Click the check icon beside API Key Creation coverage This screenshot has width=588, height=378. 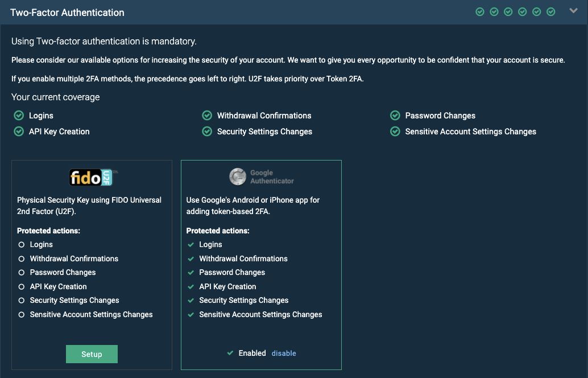click(x=19, y=132)
